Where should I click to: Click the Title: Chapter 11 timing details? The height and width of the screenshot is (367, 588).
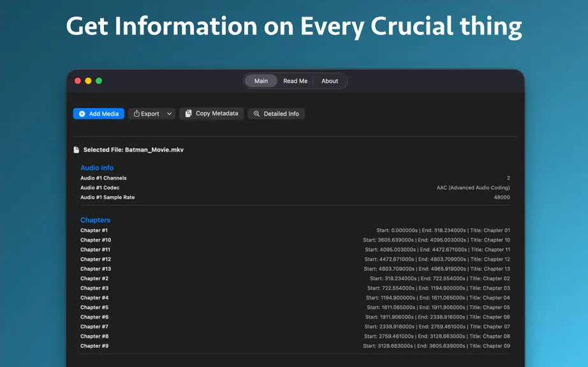tap(437, 250)
